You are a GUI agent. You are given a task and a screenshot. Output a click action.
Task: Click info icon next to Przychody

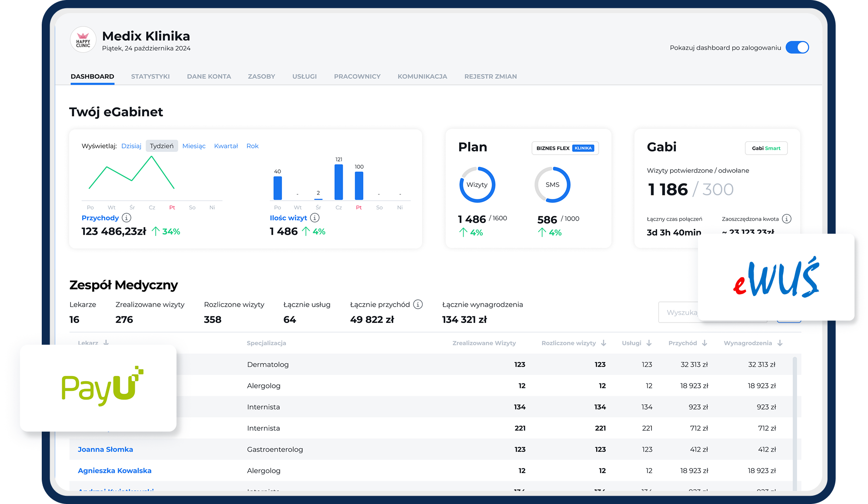point(127,218)
